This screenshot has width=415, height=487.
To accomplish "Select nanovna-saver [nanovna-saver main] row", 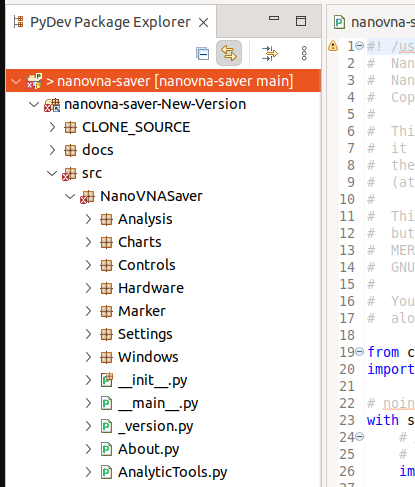I will point(163,81).
